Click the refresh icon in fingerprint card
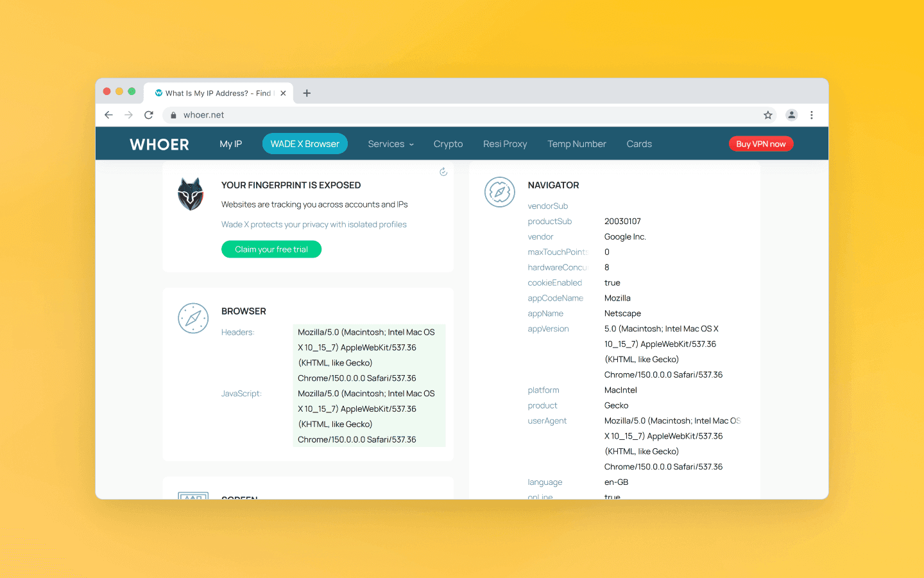The width and height of the screenshot is (924, 578). pyautogui.click(x=443, y=171)
